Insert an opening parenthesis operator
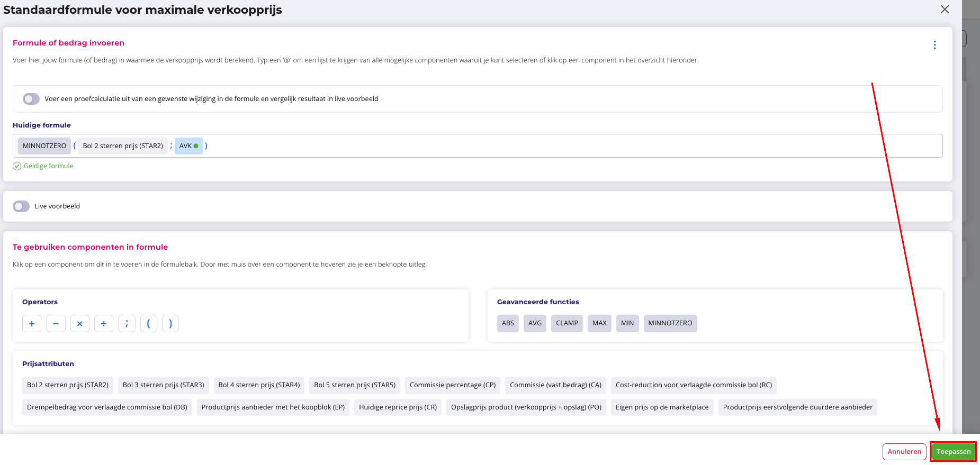 (149, 323)
